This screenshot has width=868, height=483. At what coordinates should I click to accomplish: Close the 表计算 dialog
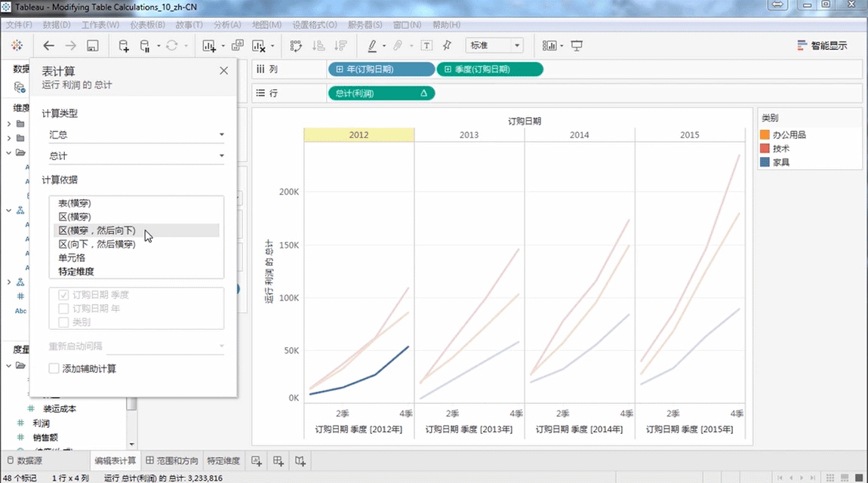click(x=223, y=70)
